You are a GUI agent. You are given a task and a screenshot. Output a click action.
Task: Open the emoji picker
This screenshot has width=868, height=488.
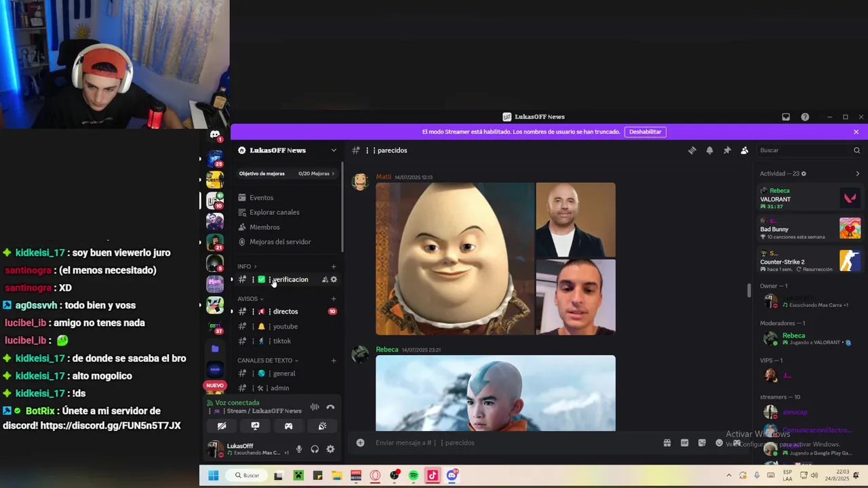(x=719, y=443)
